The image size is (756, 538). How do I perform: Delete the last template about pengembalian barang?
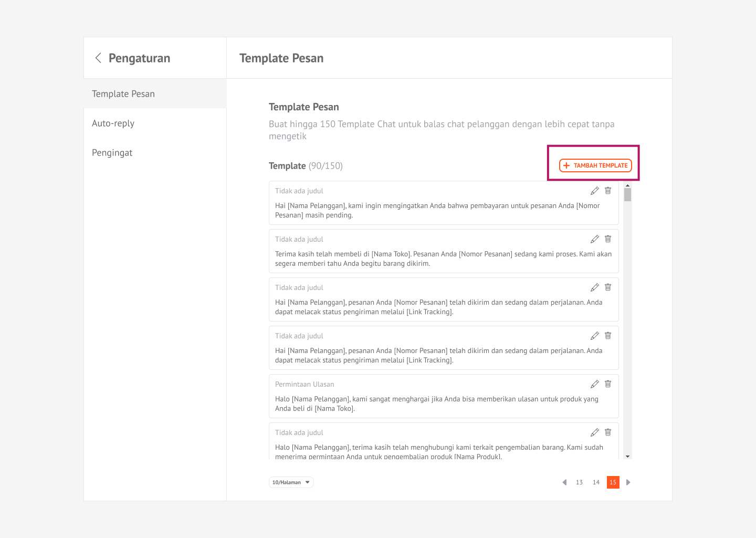click(x=608, y=432)
